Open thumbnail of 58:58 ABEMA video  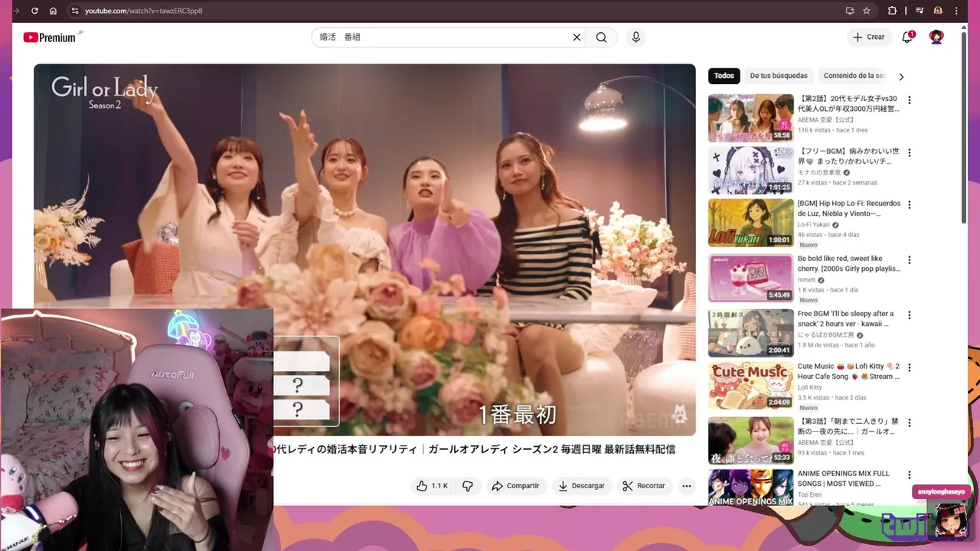(x=750, y=118)
